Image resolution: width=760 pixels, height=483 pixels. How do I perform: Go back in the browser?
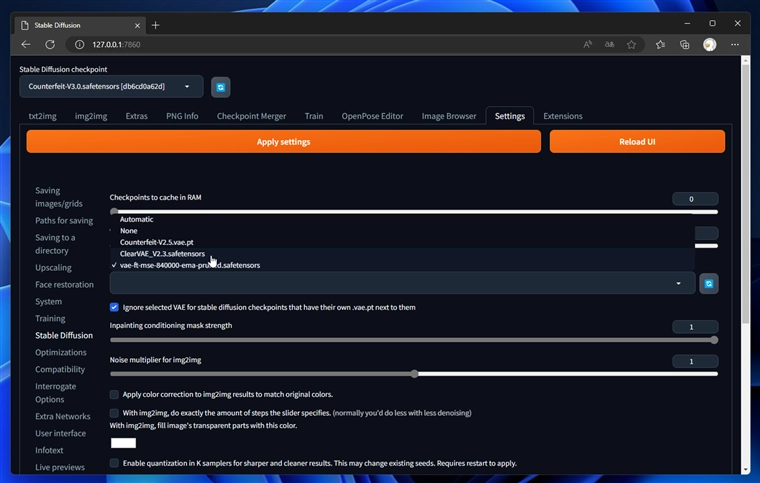pos(26,45)
